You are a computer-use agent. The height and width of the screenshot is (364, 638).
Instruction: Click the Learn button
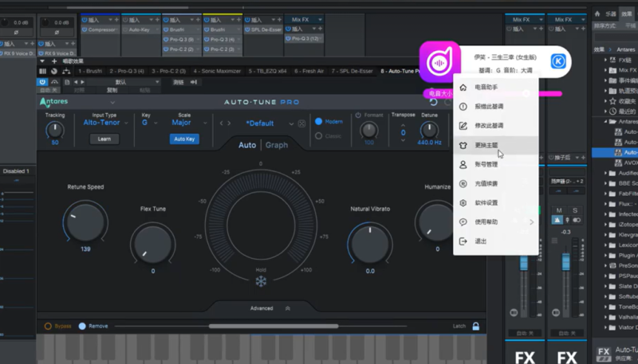click(104, 139)
